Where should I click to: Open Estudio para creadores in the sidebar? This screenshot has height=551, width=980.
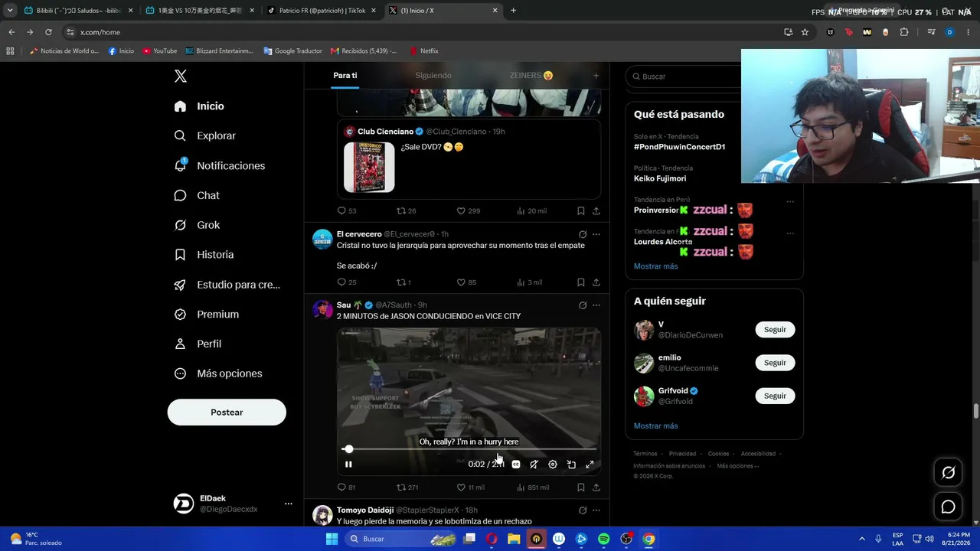click(x=227, y=285)
